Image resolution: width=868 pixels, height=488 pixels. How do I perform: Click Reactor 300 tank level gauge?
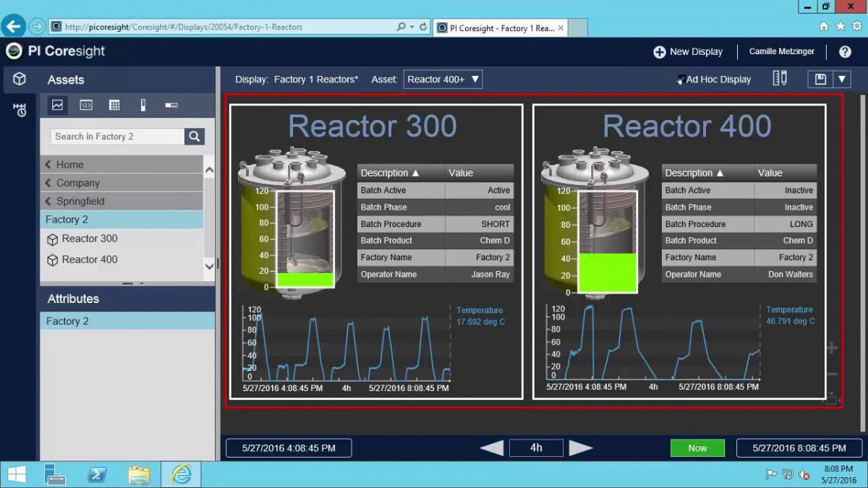click(x=305, y=239)
